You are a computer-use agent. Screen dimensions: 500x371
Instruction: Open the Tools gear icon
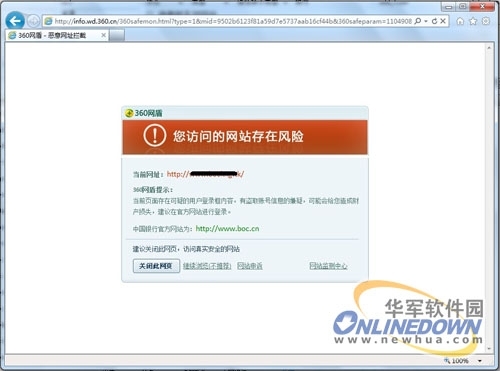click(x=486, y=21)
